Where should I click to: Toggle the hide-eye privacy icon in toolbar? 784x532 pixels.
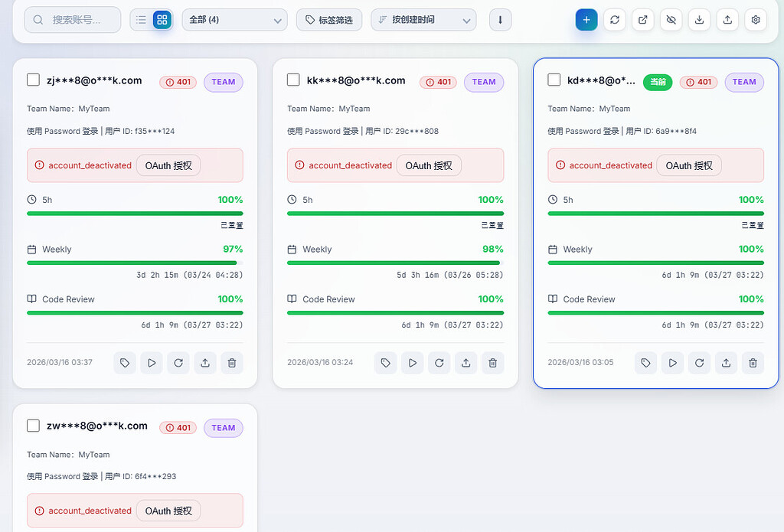pos(671,20)
